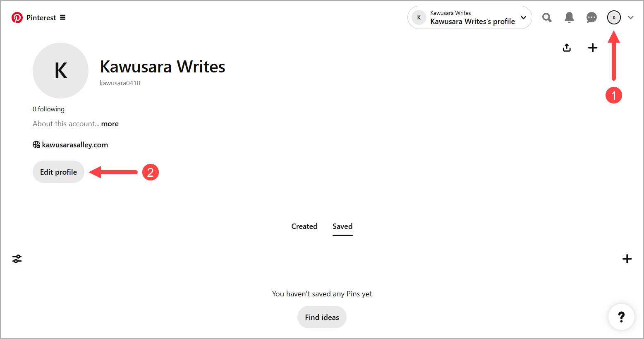Click the plus icon in boards row
Screen dimensions: 644x339
coord(627,259)
